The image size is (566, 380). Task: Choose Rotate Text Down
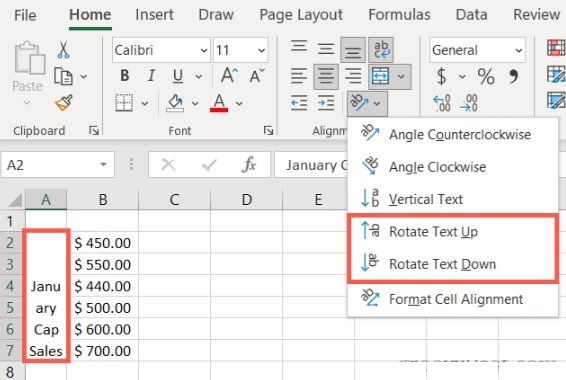(453, 264)
